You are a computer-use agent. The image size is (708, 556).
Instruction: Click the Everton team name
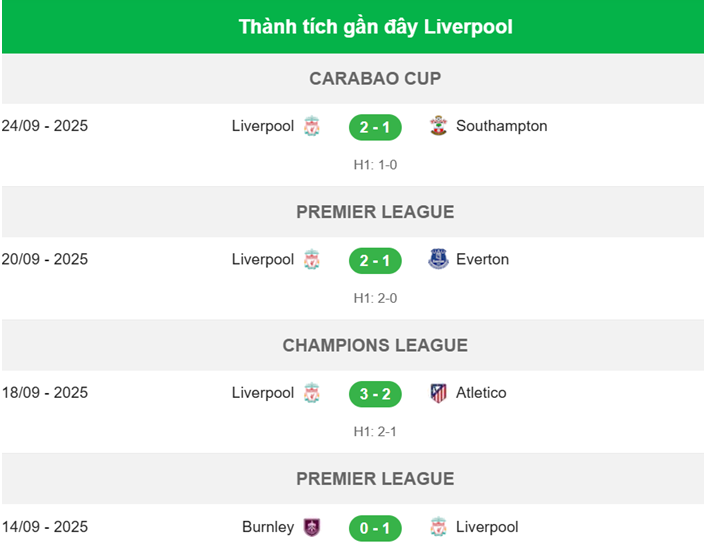point(482,260)
